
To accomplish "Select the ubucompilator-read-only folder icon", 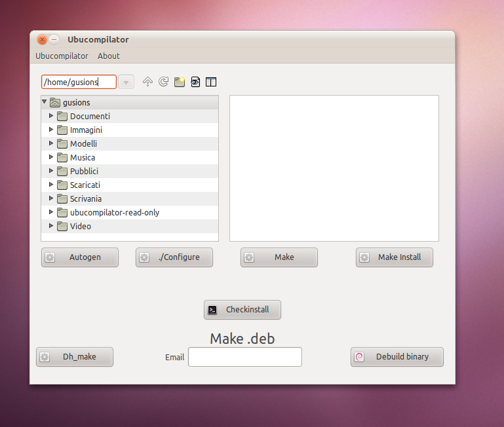I will point(62,213).
